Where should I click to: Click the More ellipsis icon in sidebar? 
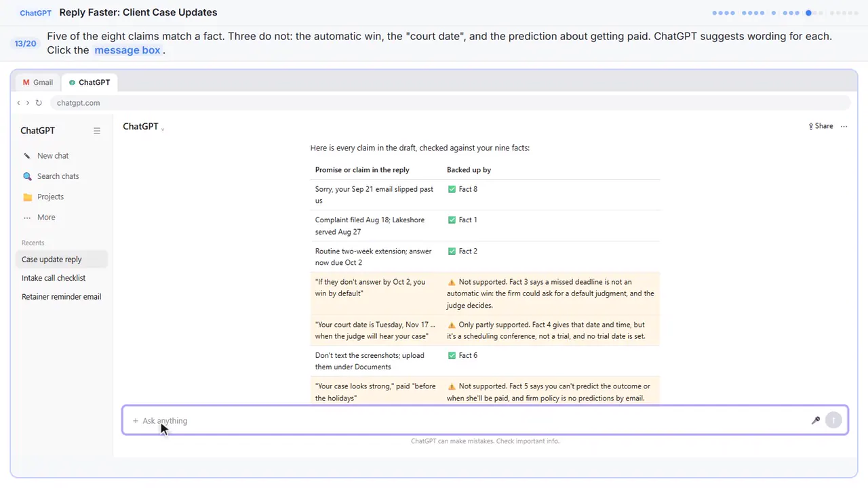[x=27, y=218]
